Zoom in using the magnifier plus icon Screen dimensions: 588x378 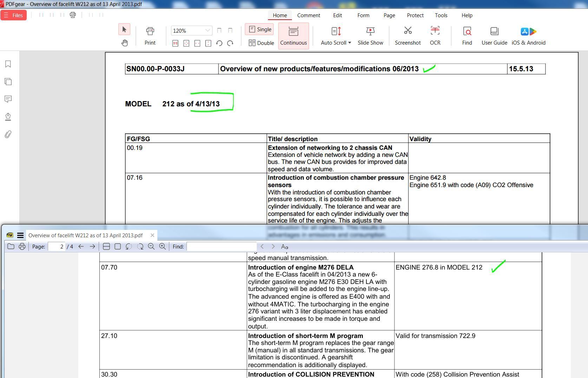tap(162, 246)
